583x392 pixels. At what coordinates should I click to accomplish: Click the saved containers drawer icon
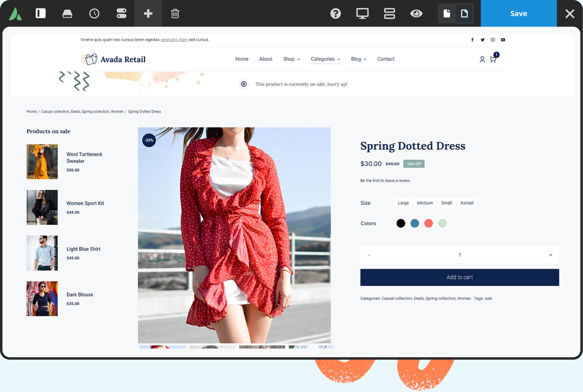point(67,13)
